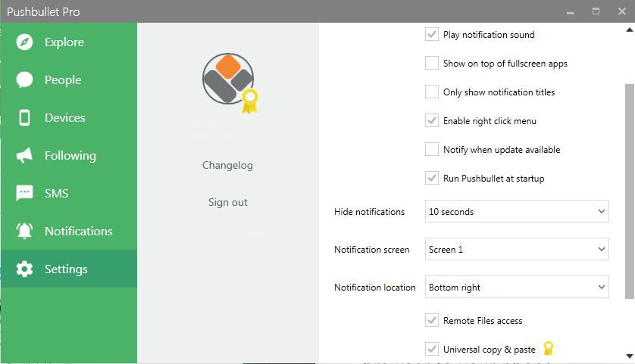Open the SMS tab label

(56, 193)
